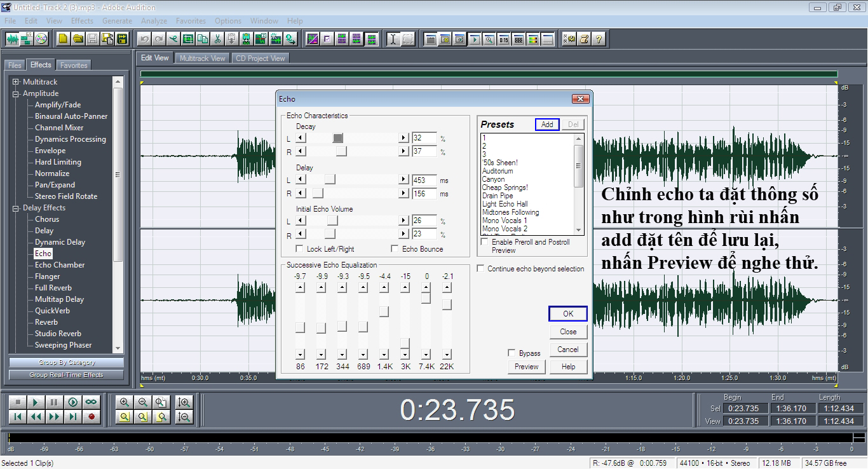
Task: Click up arrow of 86 Hz equalizer band
Action: [x=300, y=288]
